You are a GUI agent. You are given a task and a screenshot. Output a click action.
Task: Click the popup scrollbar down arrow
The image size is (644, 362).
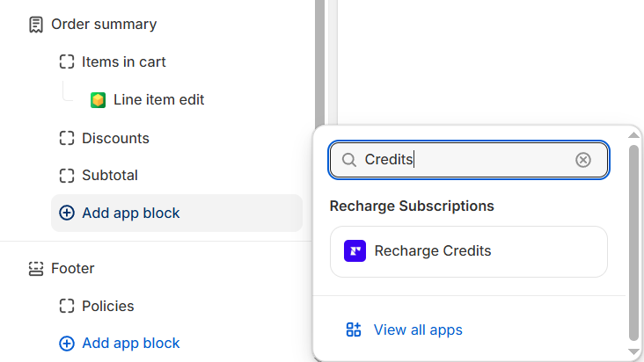click(x=633, y=351)
